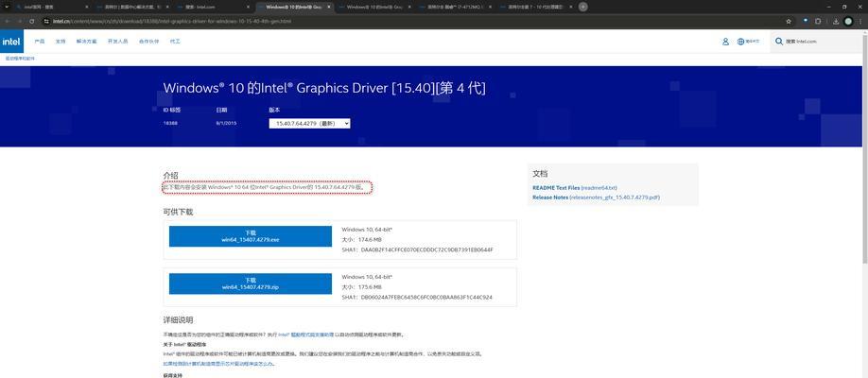Open the 代工 navigation menu
Viewport: 868px width, 378px height.
click(175, 42)
